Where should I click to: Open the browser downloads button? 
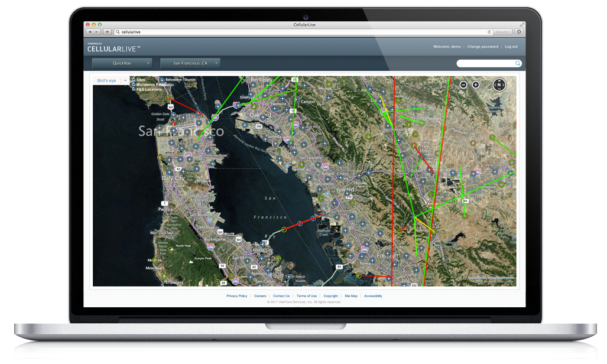click(x=519, y=32)
